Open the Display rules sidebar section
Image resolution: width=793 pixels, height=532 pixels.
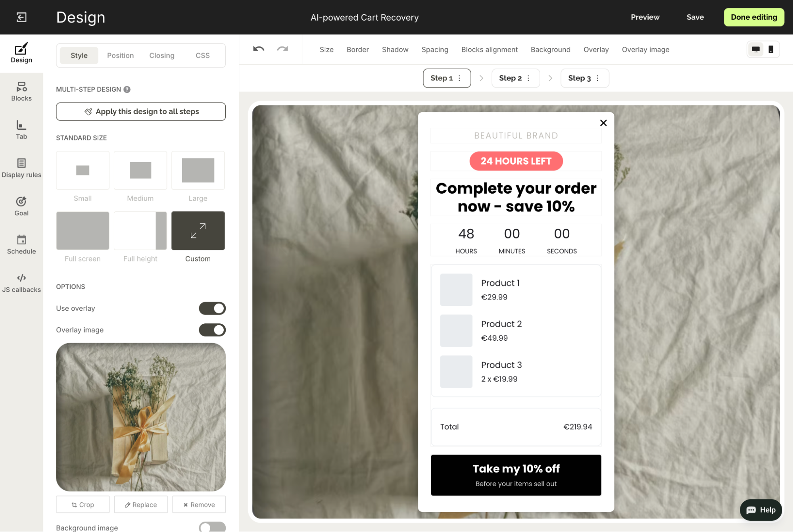click(21, 168)
